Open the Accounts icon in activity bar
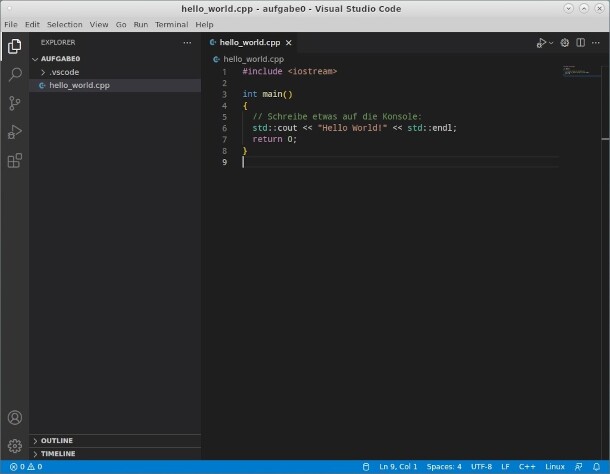 pos(15,418)
